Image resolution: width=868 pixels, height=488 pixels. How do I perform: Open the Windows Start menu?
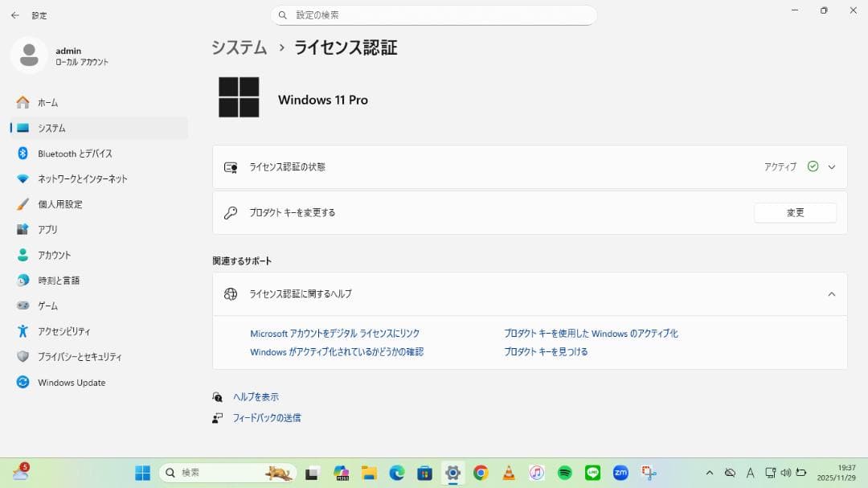143,473
